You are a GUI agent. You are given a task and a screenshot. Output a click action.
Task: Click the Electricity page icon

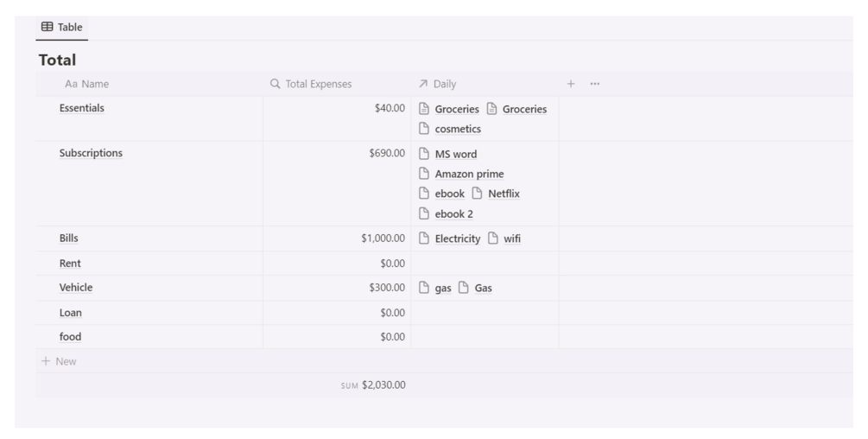click(x=424, y=239)
